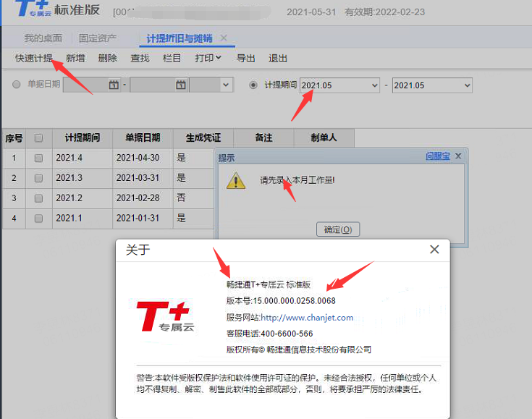The width and height of the screenshot is (532, 419).
Task: Open 栏目 column settings
Action: click(172, 59)
